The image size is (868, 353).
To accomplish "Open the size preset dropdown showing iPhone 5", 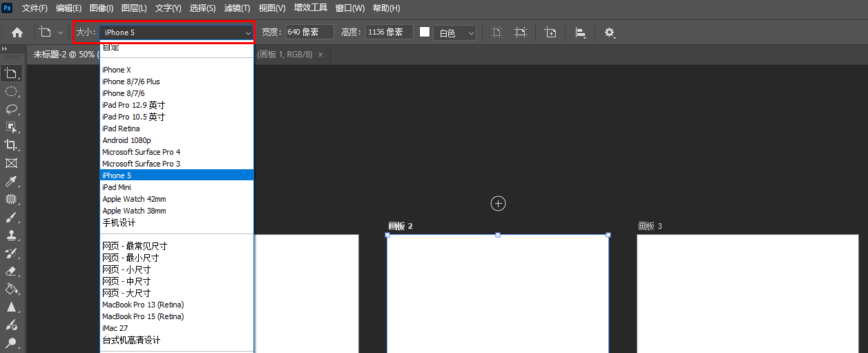I will click(x=177, y=32).
